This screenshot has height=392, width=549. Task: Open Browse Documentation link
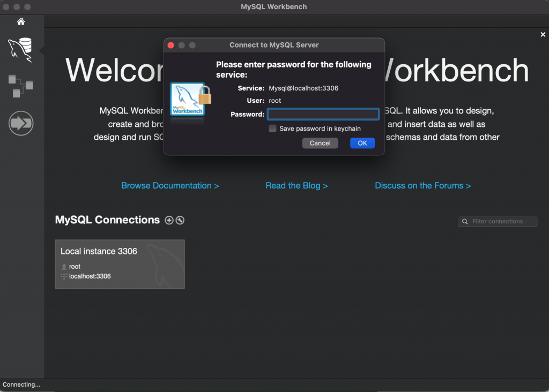[x=170, y=185]
